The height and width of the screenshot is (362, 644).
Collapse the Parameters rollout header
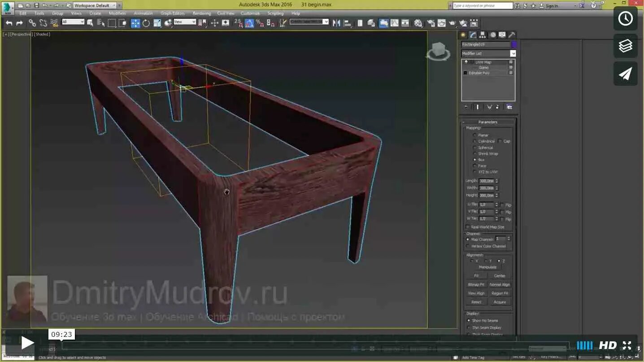point(488,122)
